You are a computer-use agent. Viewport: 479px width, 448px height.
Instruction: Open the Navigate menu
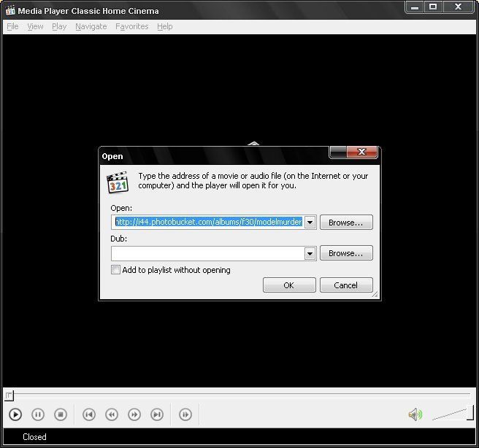point(91,26)
